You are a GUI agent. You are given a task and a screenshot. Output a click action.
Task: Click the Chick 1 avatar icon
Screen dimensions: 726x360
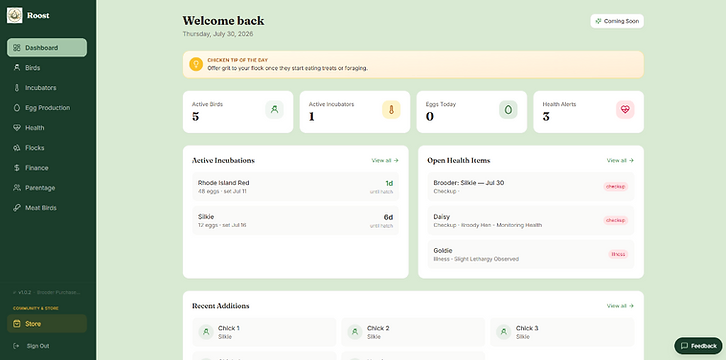point(206,332)
